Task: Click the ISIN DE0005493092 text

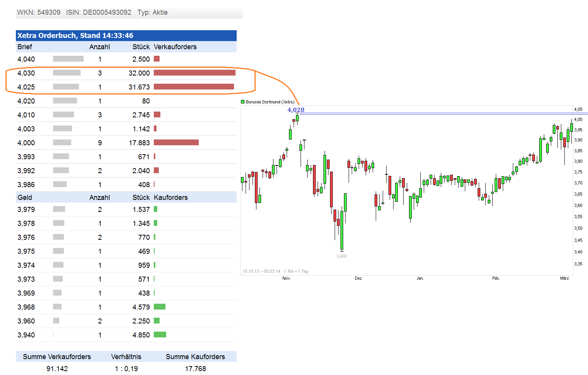Action: pos(99,12)
